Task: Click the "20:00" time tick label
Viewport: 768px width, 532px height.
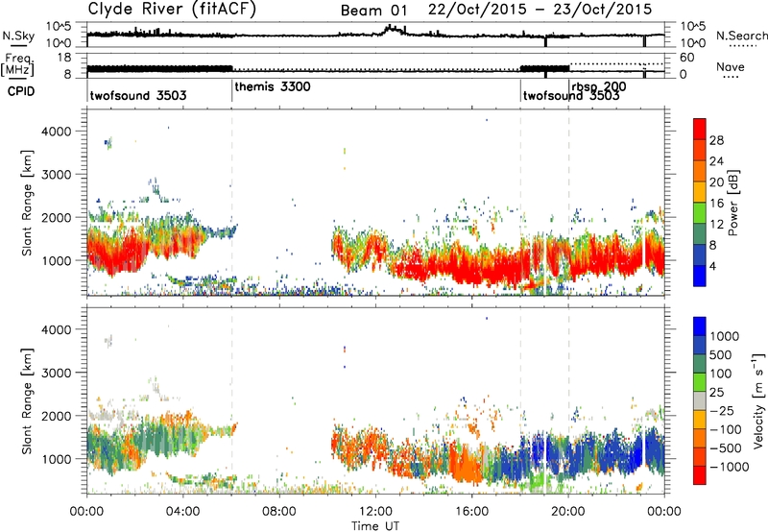Action: [x=568, y=512]
